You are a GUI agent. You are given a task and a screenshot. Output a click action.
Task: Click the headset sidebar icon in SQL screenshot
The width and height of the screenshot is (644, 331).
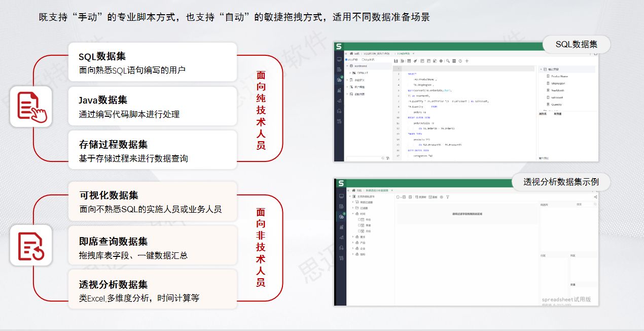[x=339, y=111]
